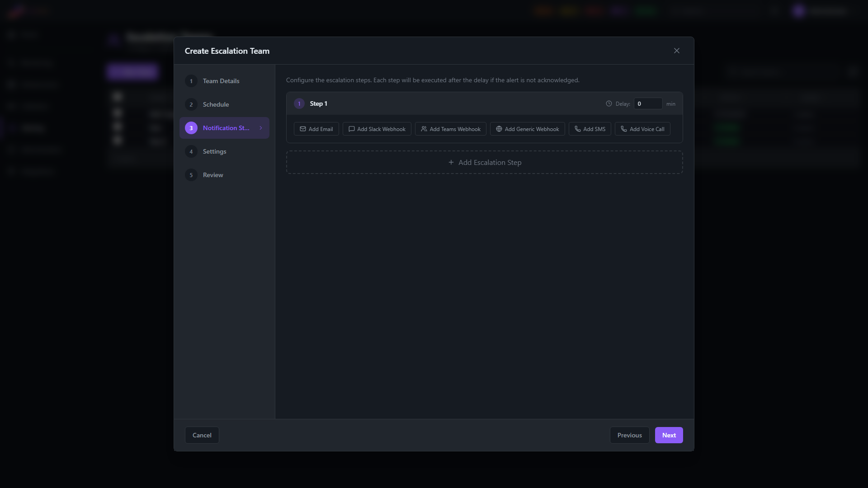Click the Delay minutes input field

648,103
